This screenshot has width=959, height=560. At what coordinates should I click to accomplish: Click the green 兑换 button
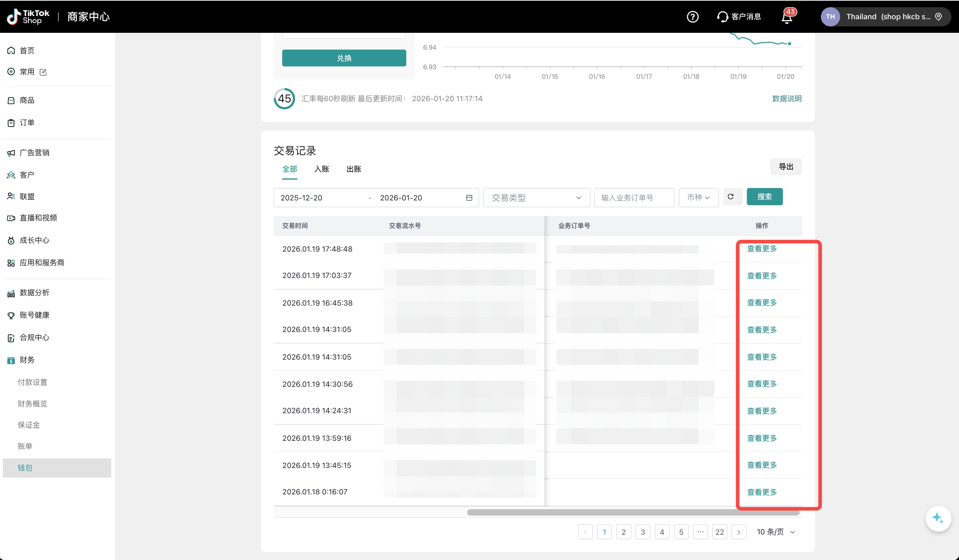tap(344, 58)
